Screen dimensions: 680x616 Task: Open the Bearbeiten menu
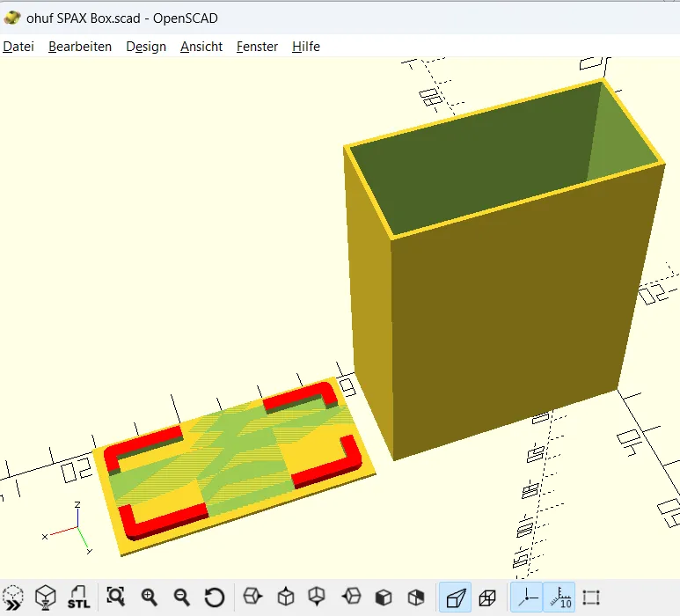pyautogui.click(x=80, y=47)
